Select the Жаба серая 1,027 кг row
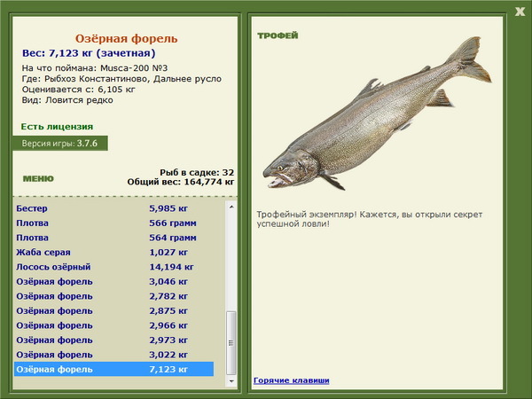This screenshot has width=532, height=399. (x=114, y=252)
